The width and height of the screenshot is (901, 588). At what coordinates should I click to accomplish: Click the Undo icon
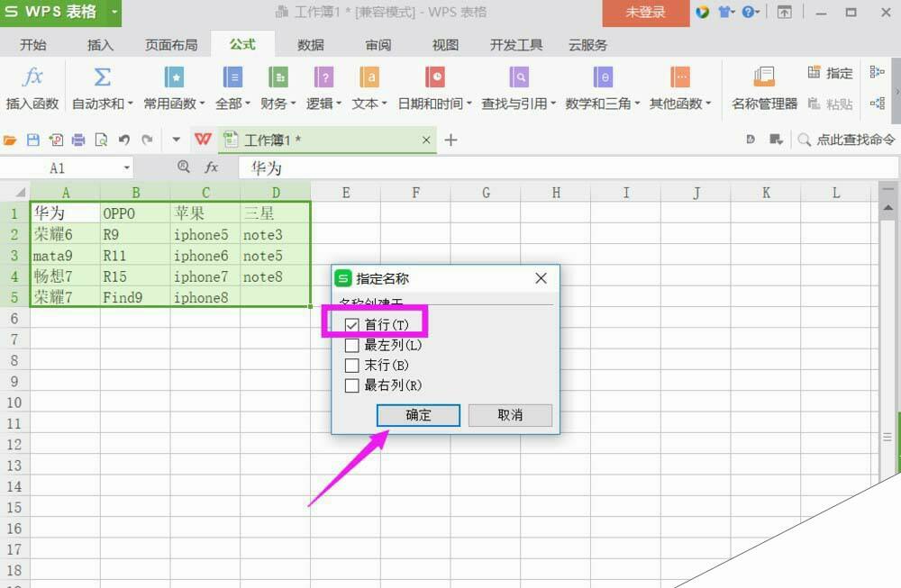click(123, 140)
